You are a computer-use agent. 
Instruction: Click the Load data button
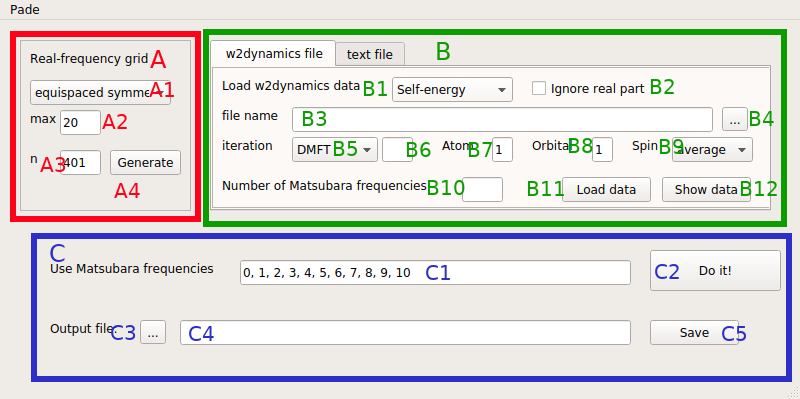point(606,190)
